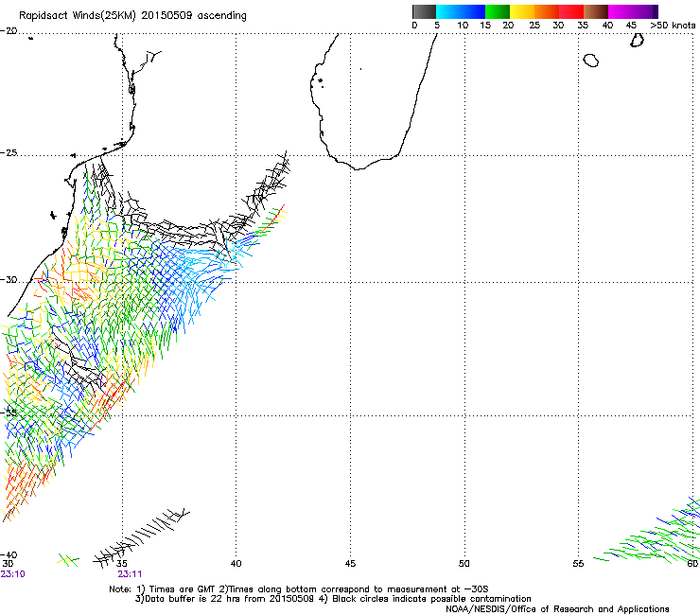Click the red 30-35 knots legend swatch
700x615 pixels.
[571, 11]
